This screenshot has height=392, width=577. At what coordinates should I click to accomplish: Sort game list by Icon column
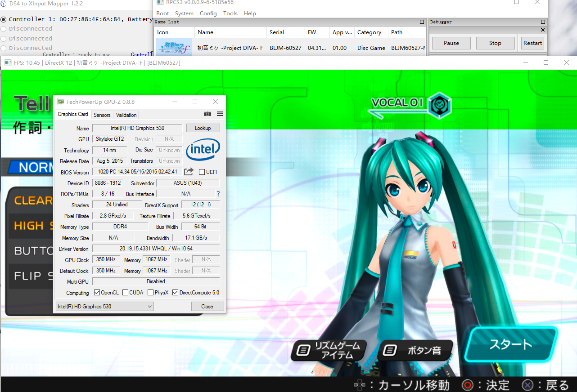[175, 32]
